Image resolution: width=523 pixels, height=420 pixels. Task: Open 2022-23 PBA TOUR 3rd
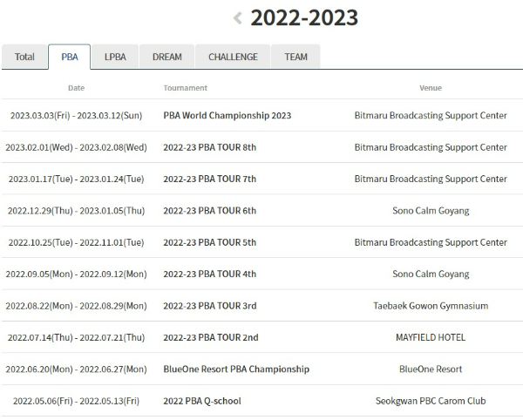(210, 306)
